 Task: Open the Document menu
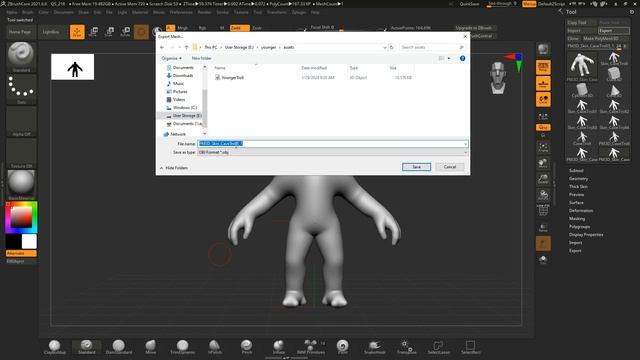coord(64,12)
